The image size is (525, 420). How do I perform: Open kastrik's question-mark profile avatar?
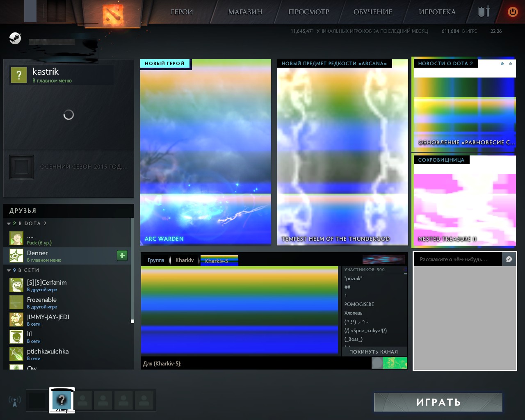click(19, 75)
